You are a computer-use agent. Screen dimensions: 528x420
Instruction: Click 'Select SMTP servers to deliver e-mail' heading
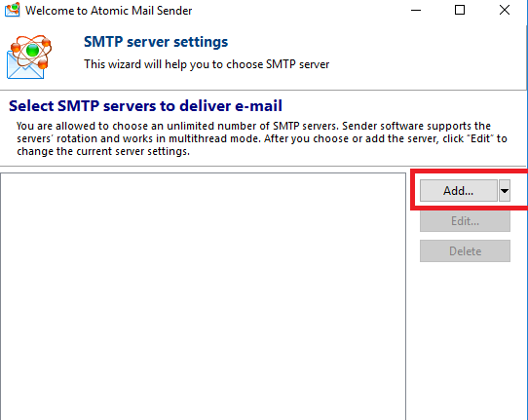point(145,106)
